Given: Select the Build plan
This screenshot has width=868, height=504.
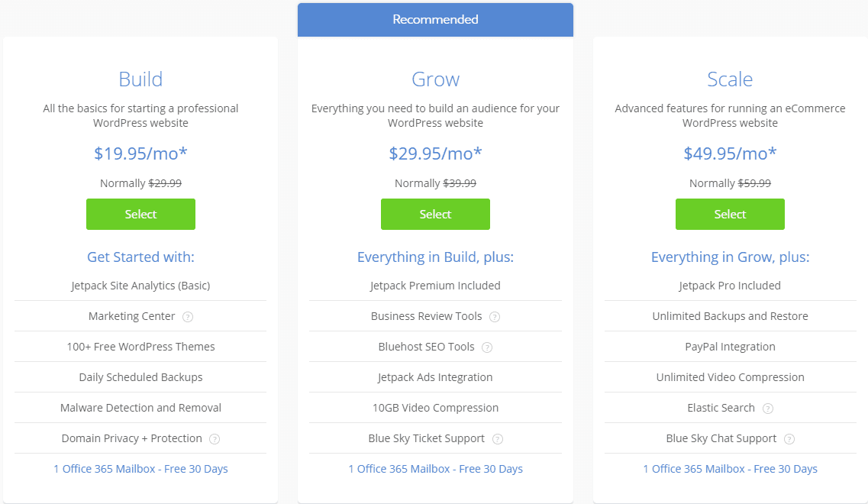Looking at the screenshot, I should (140, 215).
